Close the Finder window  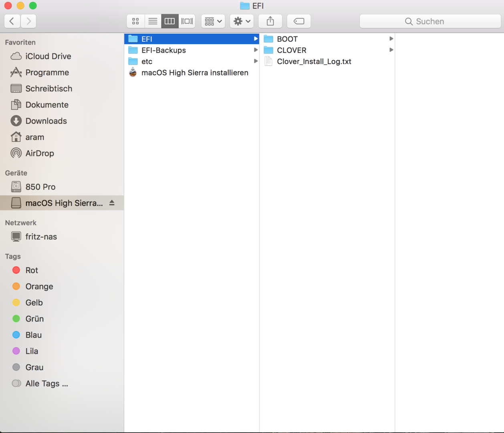click(8, 6)
